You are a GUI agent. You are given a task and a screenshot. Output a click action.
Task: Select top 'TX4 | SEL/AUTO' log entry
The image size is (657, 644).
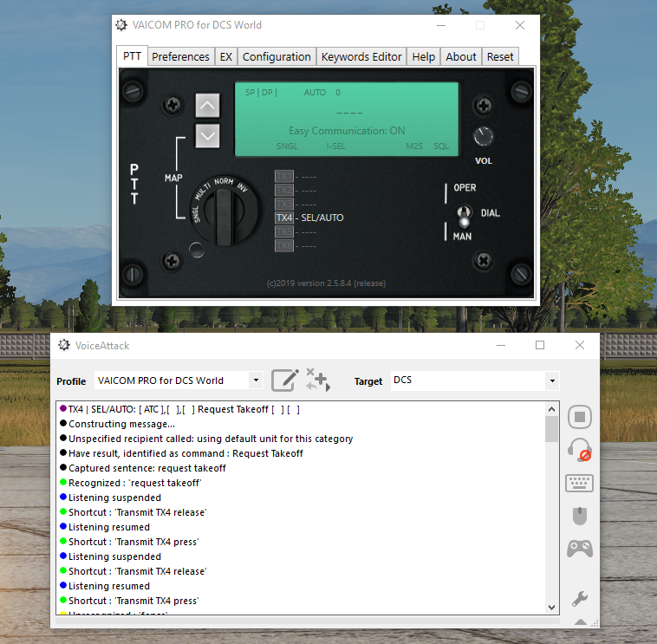click(x=184, y=409)
